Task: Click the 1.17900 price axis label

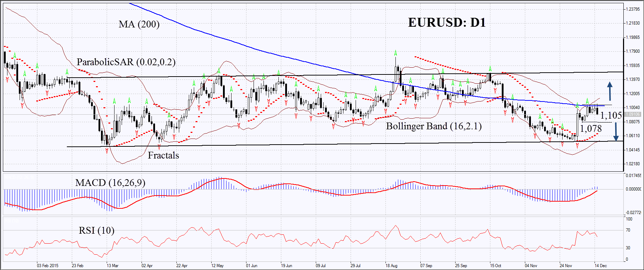Action: pos(633,51)
